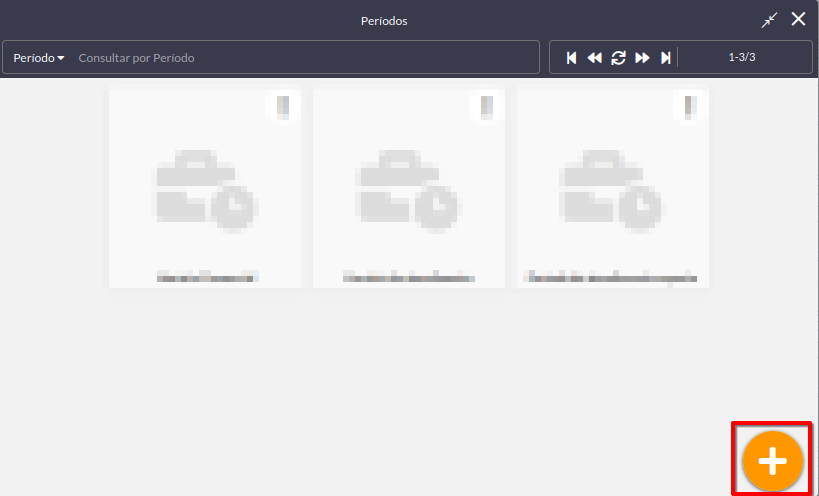Jump to the last page of results
Image resolution: width=819 pixels, height=496 pixels.
[x=665, y=58]
